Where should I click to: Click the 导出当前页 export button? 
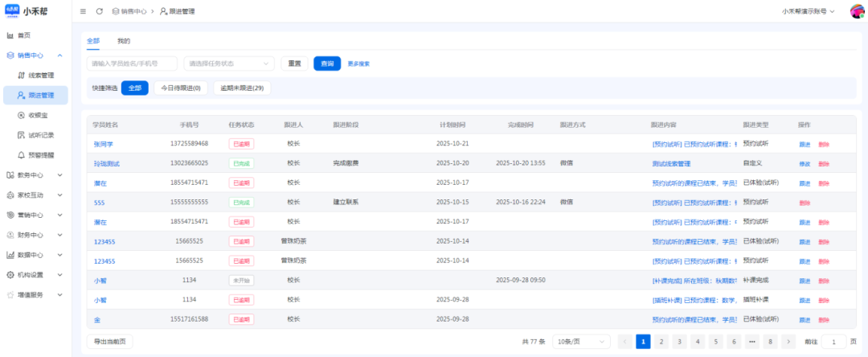point(109,342)
